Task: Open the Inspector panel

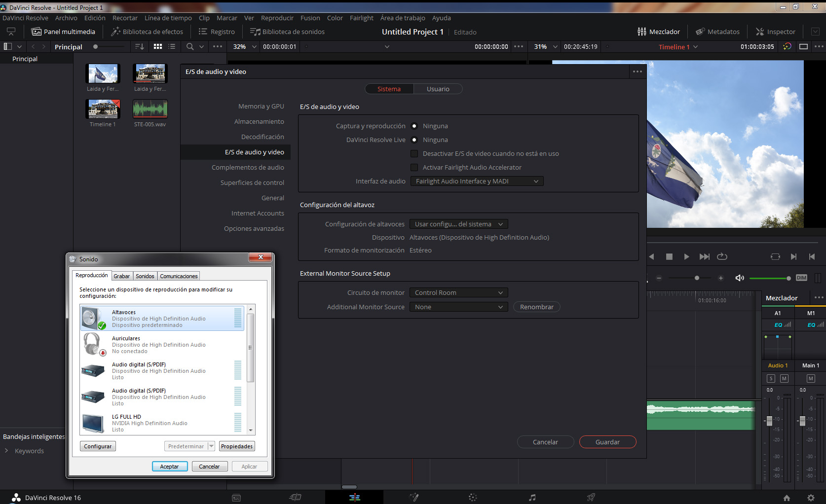Action: tap(776, 32)
